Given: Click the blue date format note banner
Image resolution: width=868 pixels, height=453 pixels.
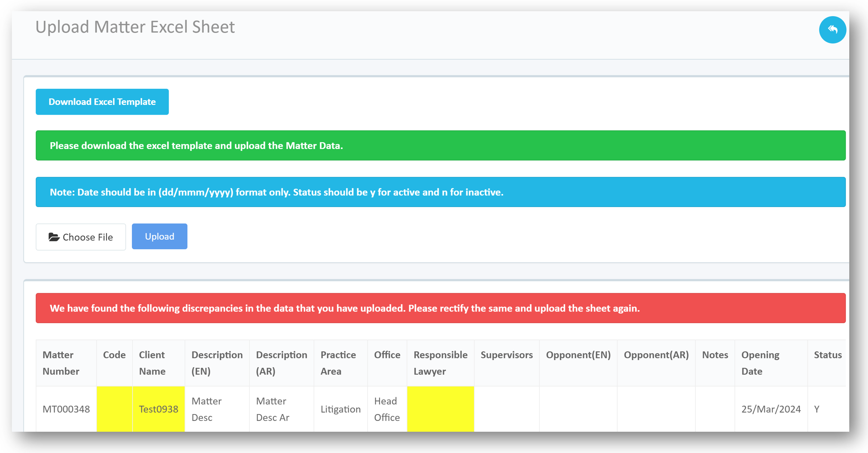Looking at the screenshot, I should [x=440, y=192].
